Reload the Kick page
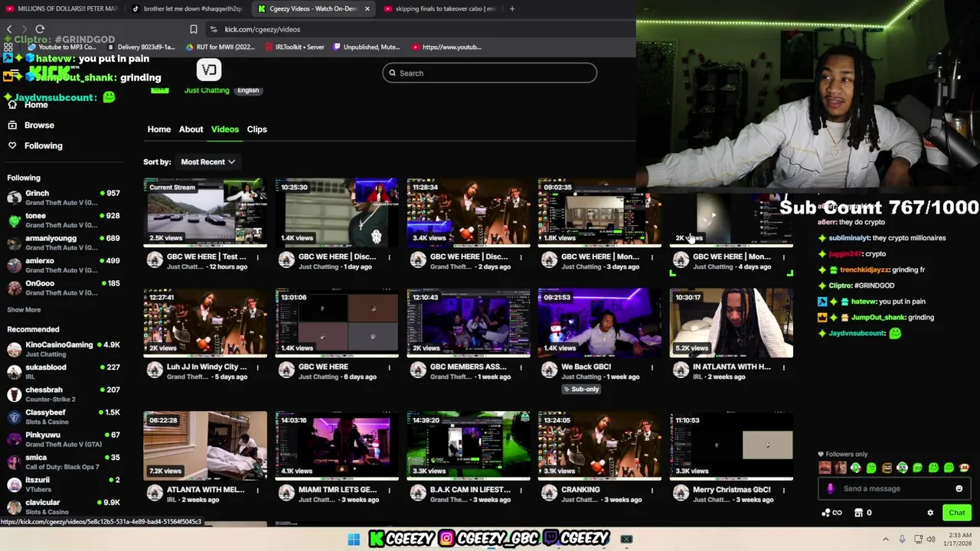The height and width of the screenshot is (551, 980). (x=40, y=29)
